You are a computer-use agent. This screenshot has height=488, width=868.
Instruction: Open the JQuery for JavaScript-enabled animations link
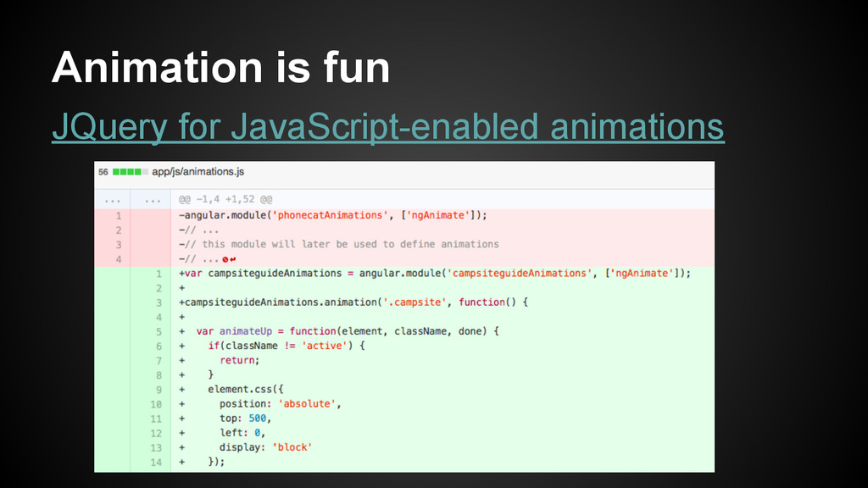[x=388, y=127]
